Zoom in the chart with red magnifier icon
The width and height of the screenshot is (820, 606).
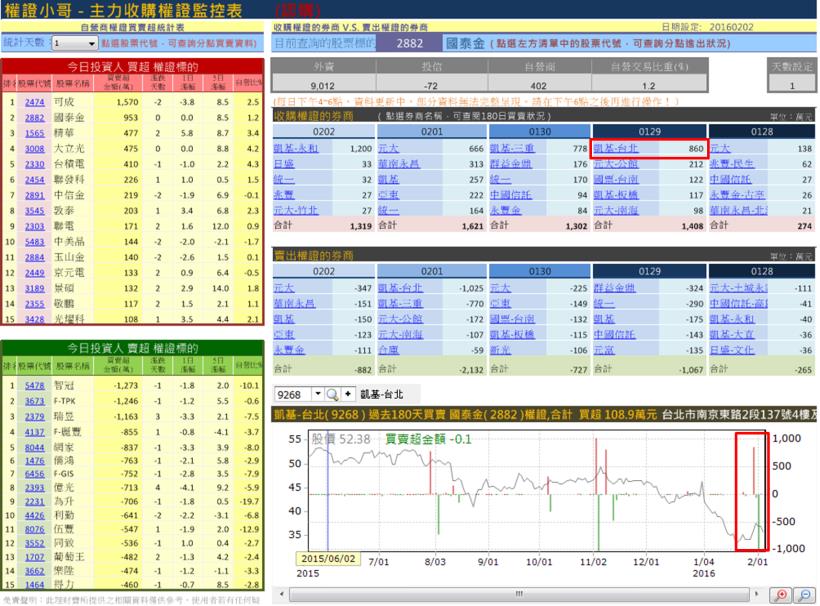click(x=781, y=594)
